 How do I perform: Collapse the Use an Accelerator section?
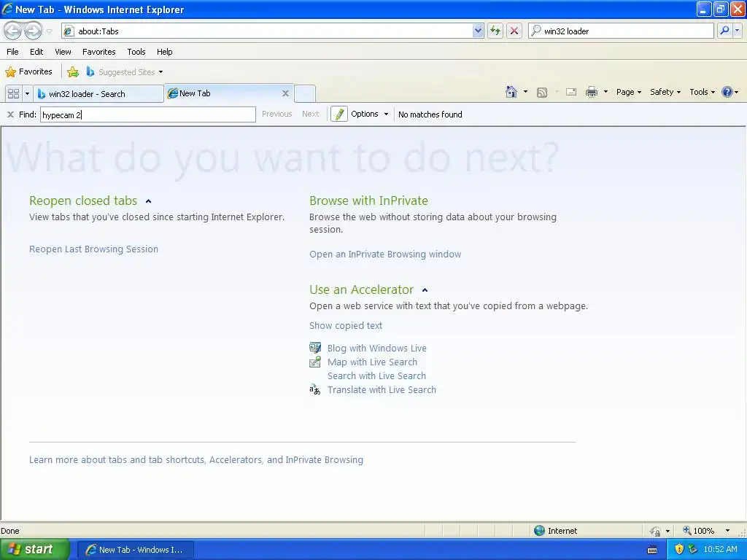[425, 290]
